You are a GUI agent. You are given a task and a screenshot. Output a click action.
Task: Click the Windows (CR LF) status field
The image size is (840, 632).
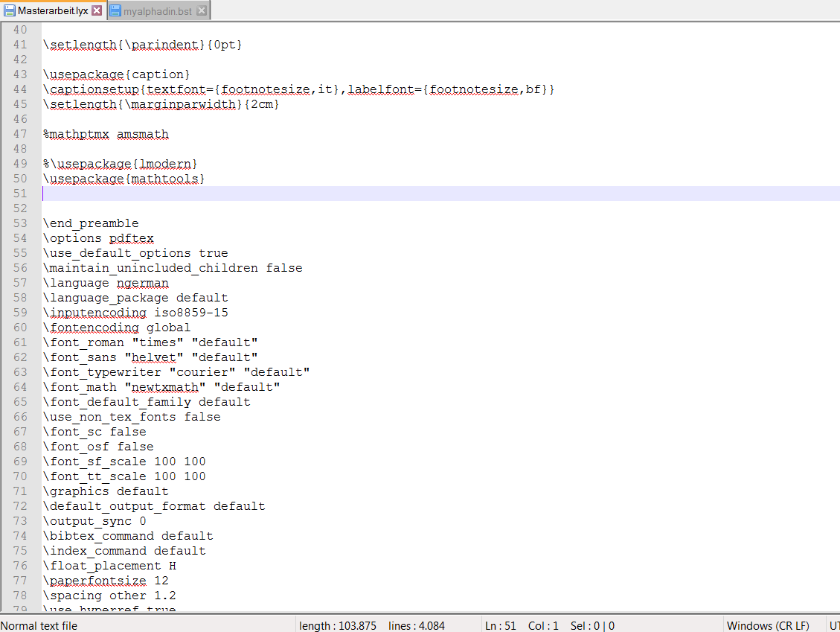768,625
